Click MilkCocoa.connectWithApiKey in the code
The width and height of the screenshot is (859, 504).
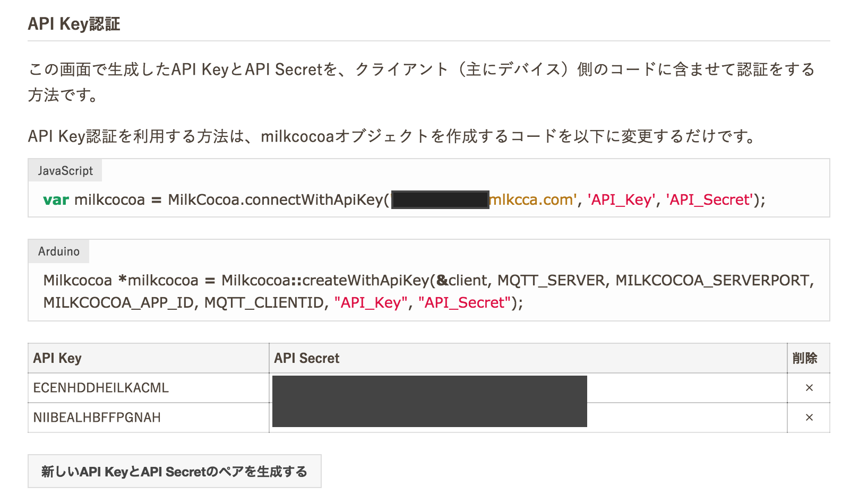coord(276,199)
